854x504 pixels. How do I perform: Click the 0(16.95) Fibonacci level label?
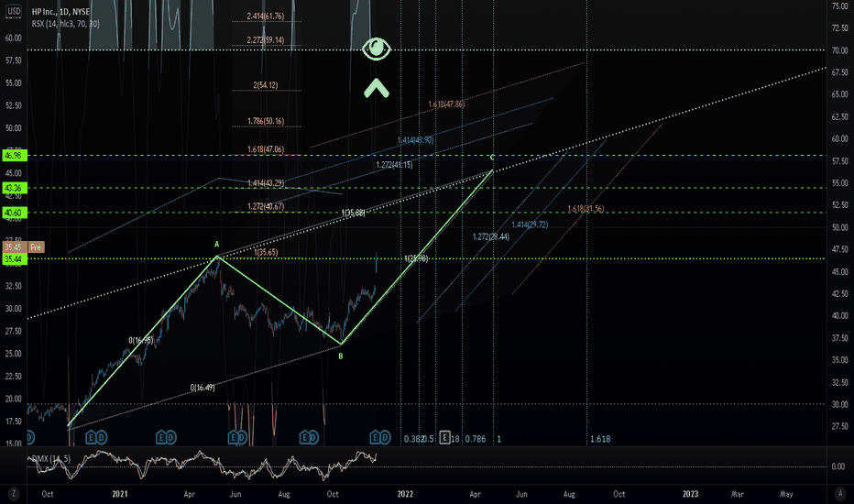[x=141, y=341]
